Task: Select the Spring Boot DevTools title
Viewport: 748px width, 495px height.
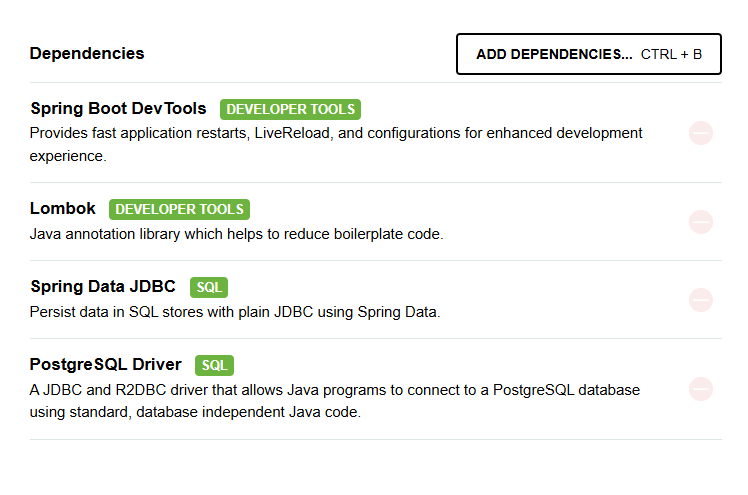Action: coord(118,108)
